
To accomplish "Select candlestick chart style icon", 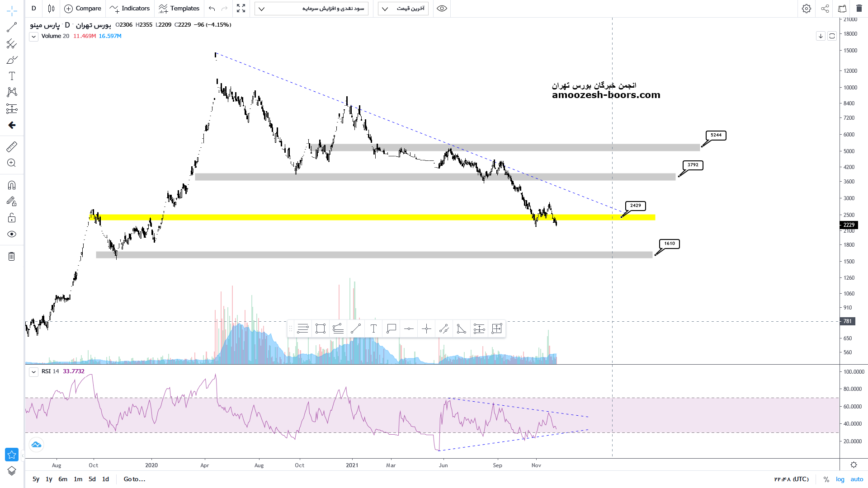I will tap(51, 9).
